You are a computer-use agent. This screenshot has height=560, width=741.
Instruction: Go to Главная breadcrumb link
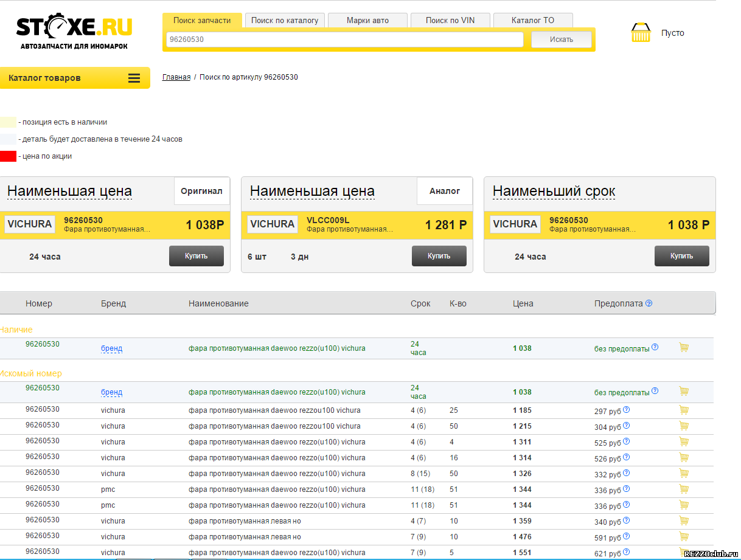click(x=176, y=77)
